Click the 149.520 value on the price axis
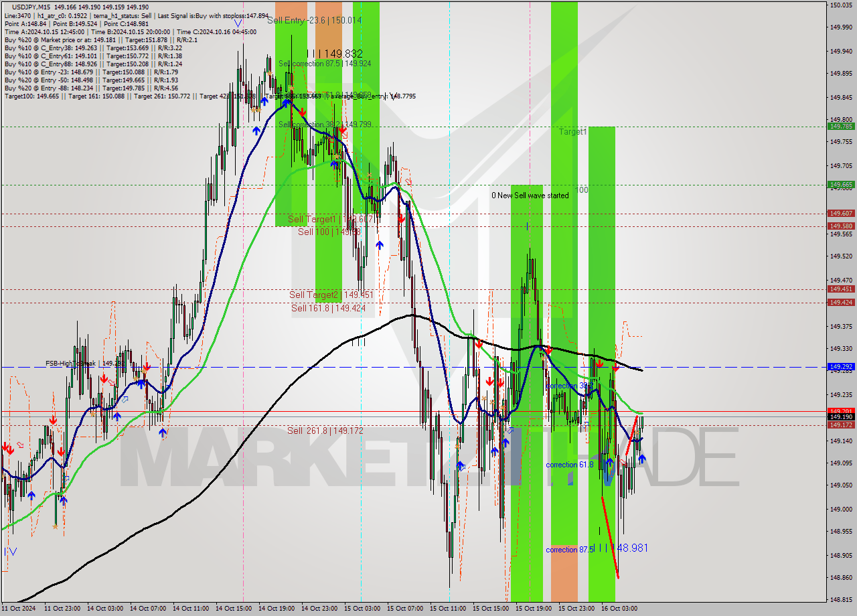 pos(841,256)
